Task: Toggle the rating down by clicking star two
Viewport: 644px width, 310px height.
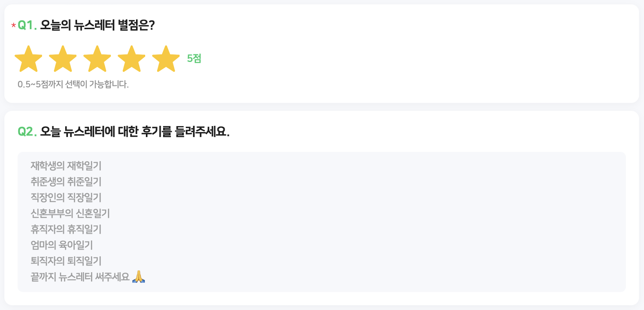Action: pyautogui.click(x=63, y=59)
